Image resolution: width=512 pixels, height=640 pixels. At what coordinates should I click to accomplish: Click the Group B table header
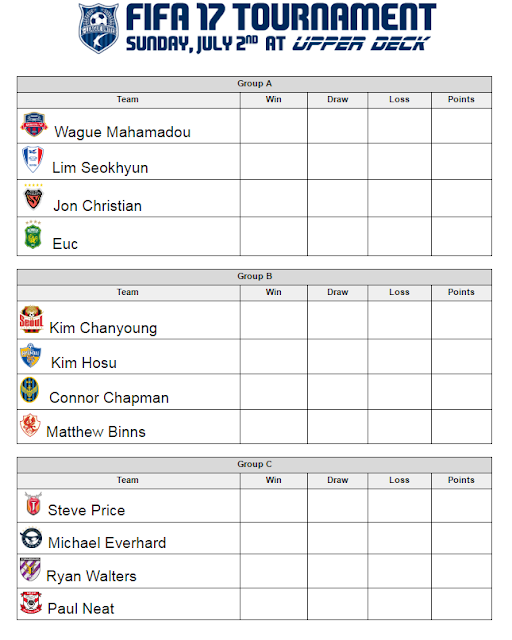[254, 276]
